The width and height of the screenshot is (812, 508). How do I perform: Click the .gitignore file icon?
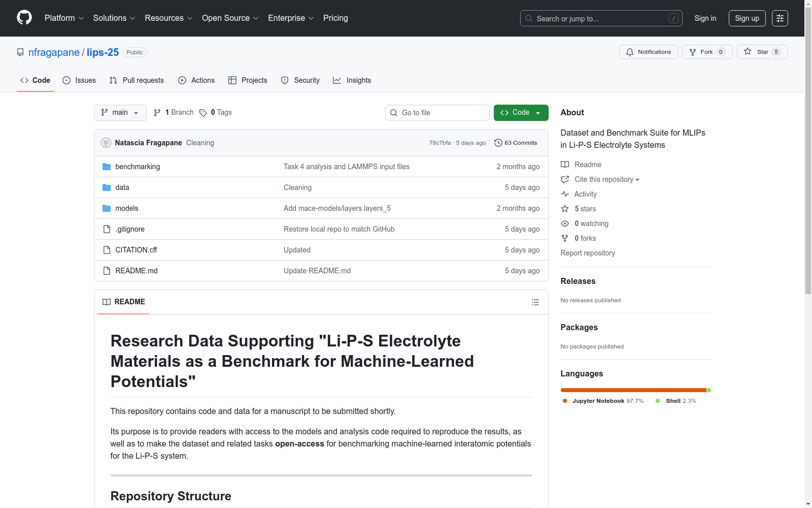(107, 229)
